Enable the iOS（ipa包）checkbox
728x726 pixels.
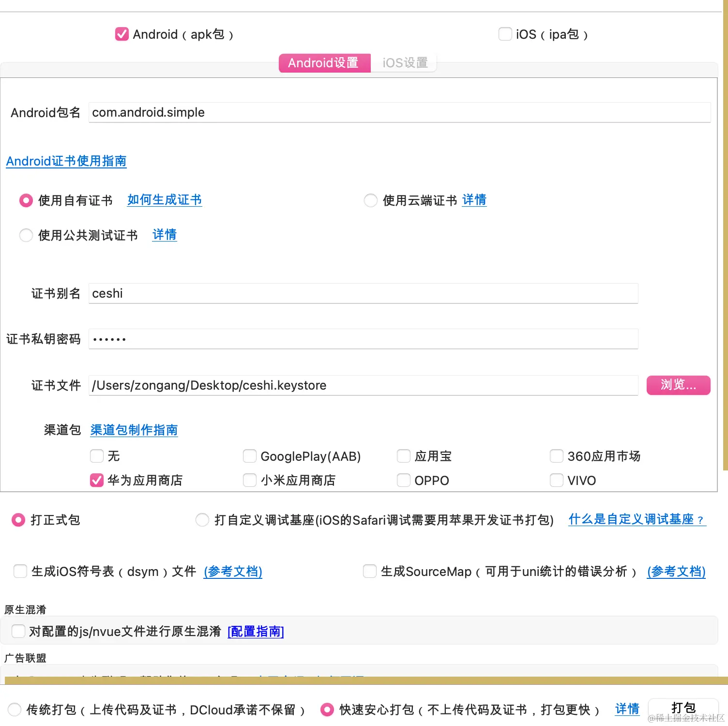pos(505,34)
